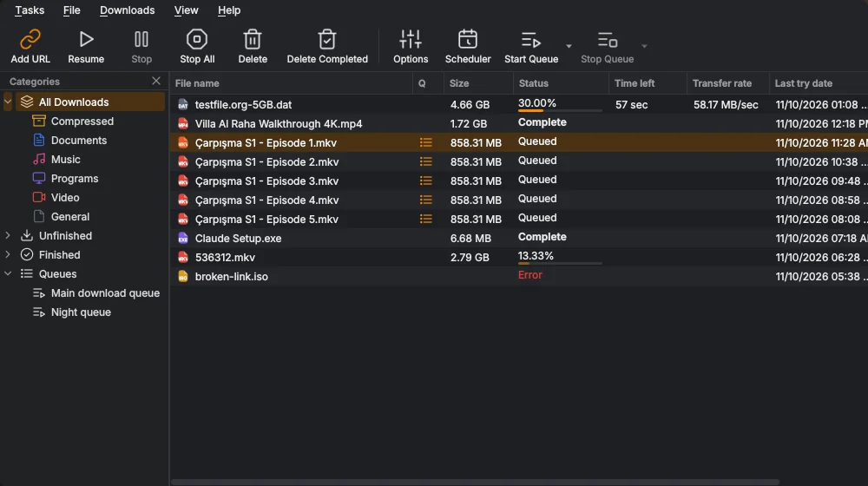Image resolution: width=868 pixels, height=486 pixels.
Task: Sort by Q column header
Action: click(428, 83)
